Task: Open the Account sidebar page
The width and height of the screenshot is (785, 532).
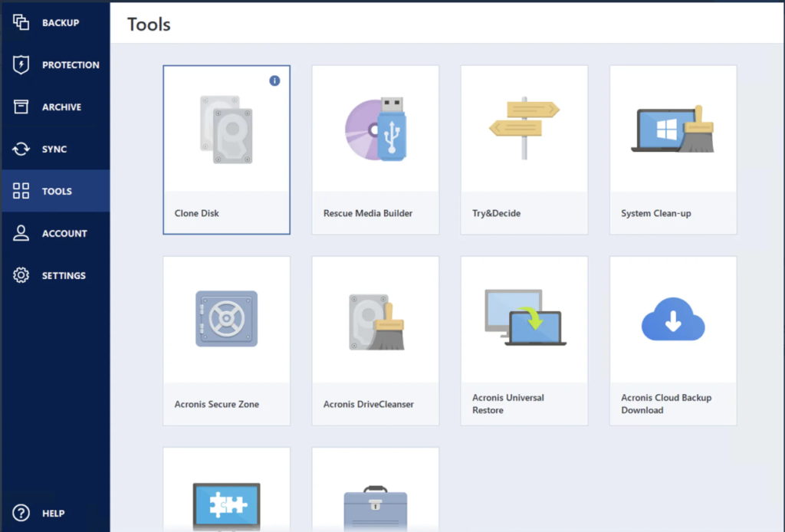Action: point(55,234)
